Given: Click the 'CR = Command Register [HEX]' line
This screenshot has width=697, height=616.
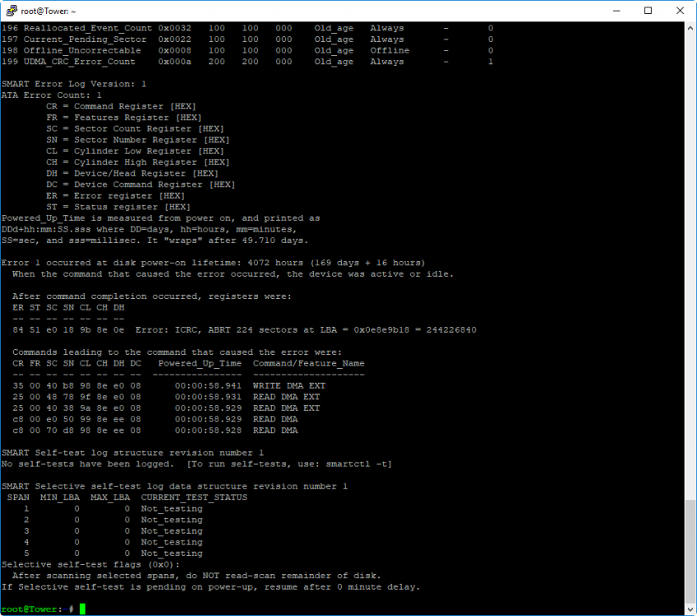Looking at the screenshot, I should [121, 106].
